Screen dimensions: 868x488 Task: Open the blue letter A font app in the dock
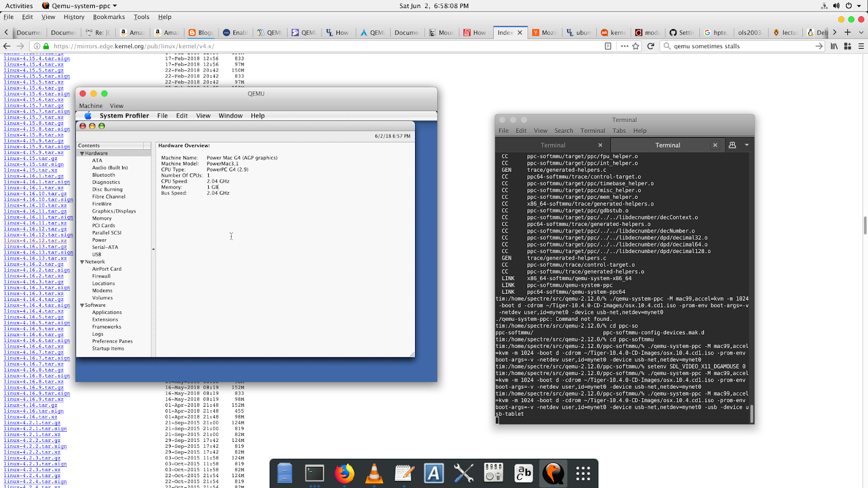(x=434, y=473)
